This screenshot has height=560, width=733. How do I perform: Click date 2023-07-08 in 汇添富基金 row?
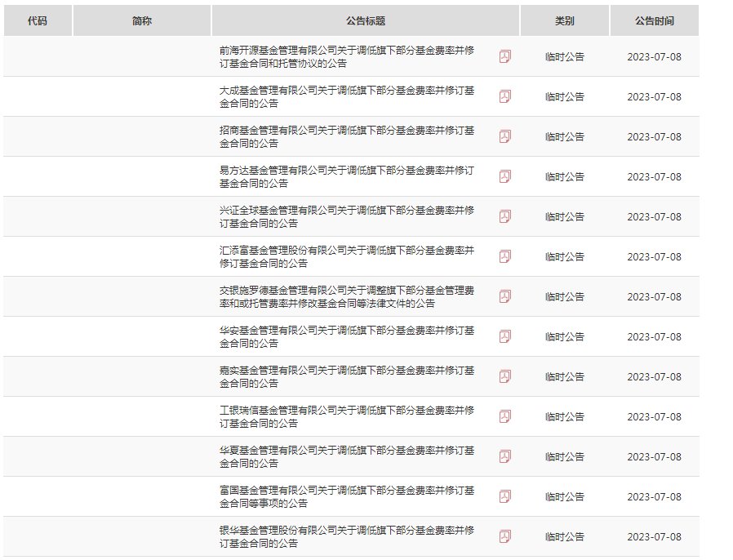tap(655, 256)
